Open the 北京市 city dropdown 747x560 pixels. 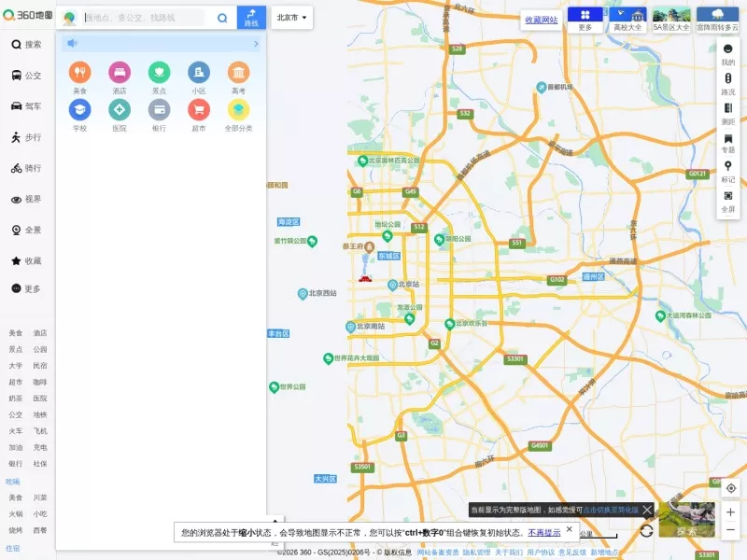pos(292,18)
